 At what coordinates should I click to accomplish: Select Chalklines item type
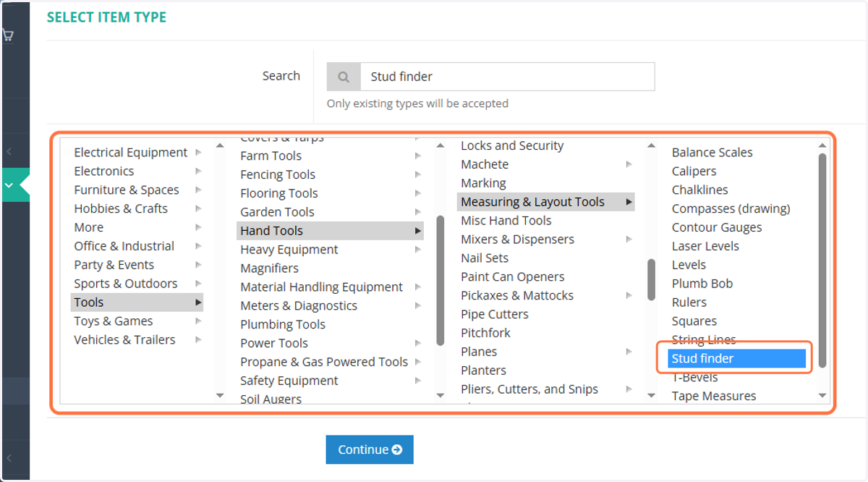point(699,190)
